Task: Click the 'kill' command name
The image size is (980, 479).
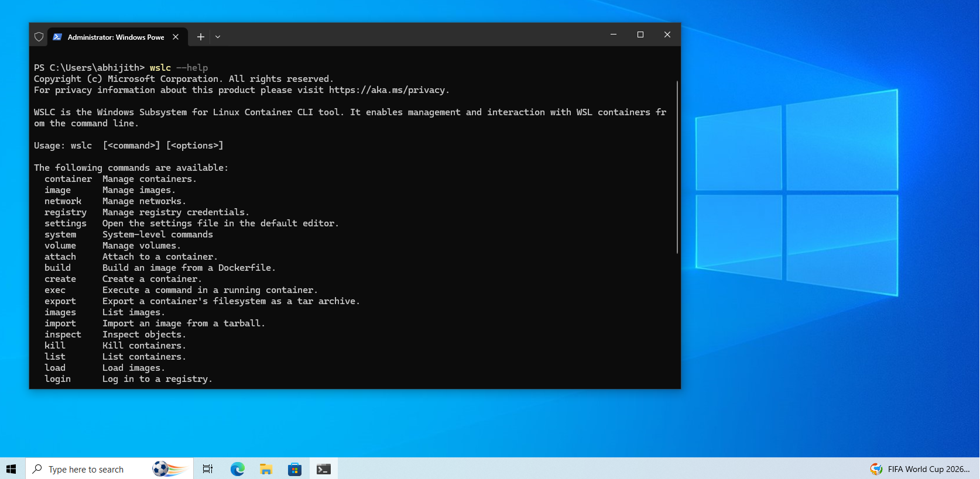Action: pos(55,346)
